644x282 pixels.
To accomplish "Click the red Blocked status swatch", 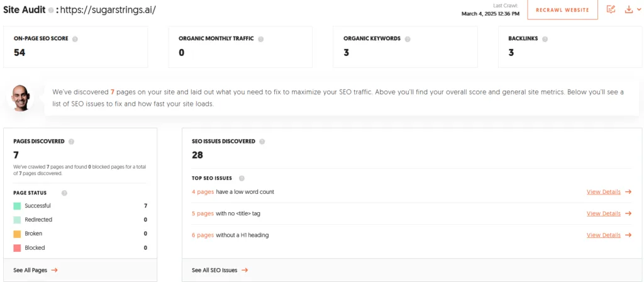I will click(x=17, y=248).
